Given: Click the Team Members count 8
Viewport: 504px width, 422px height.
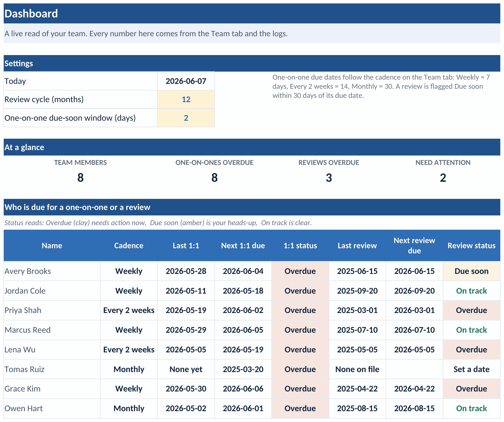Looking at the screenshot, I should 80,178.
